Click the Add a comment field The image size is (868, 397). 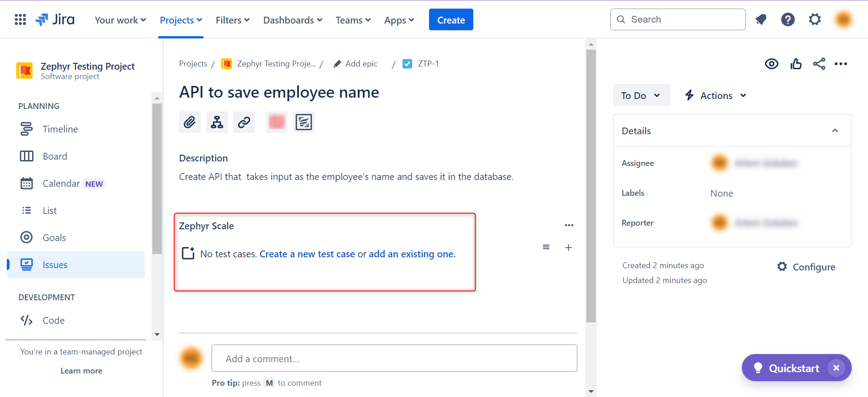tap(394, 358)
